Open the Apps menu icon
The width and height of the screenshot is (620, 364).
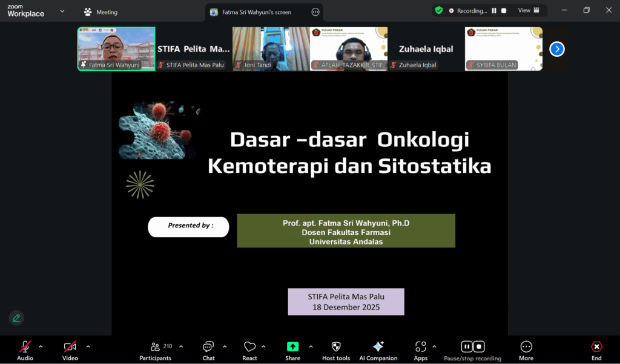click(x=420, y=349)
